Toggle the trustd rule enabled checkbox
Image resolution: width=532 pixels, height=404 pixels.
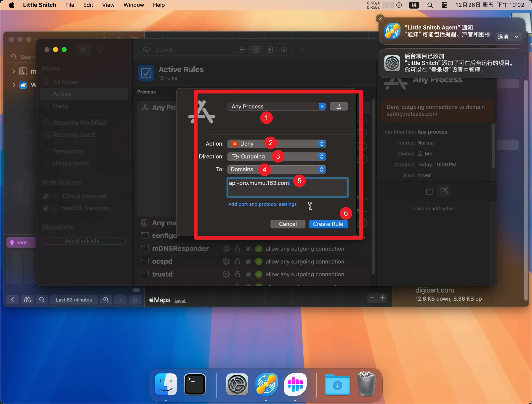coord(248,274)
